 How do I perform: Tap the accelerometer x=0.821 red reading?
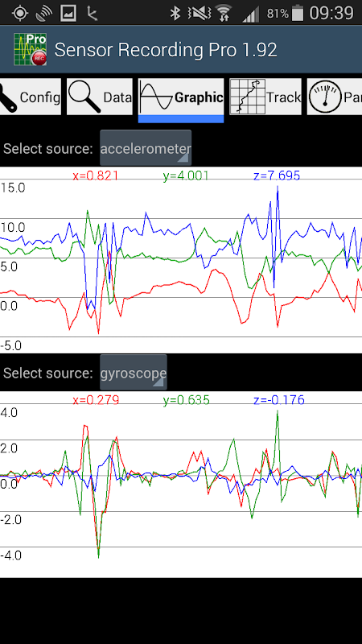96,175
